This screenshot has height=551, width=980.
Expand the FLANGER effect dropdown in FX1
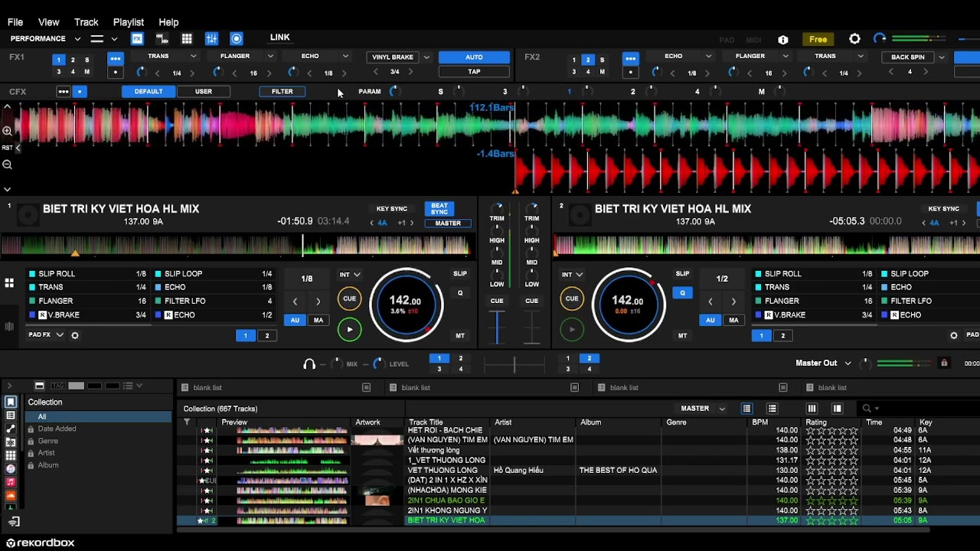tap(270, 56)
